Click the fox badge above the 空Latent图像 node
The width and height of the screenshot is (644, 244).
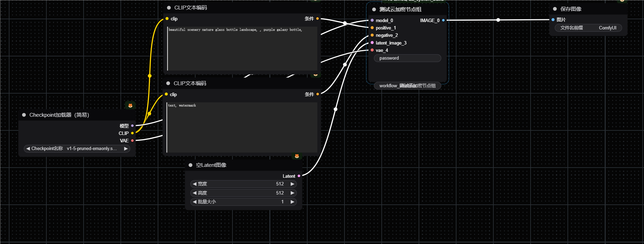tap(297, 156)
